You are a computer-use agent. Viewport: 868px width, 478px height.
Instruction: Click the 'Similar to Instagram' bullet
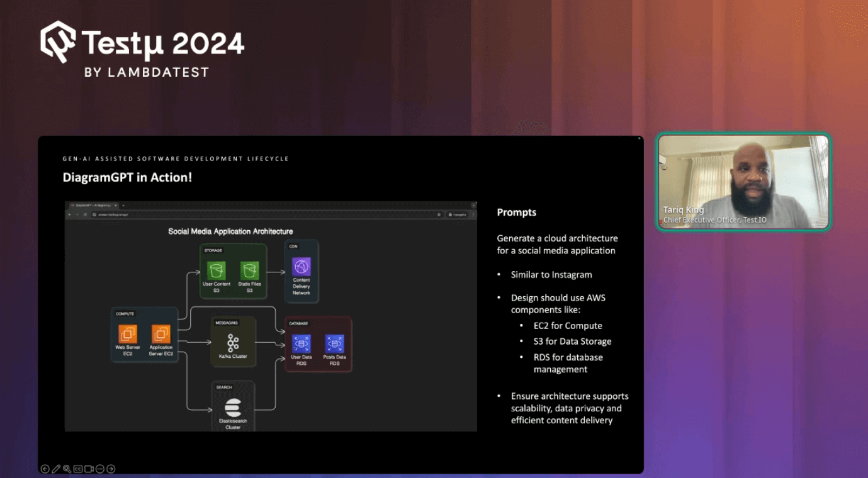click(551, 274)
